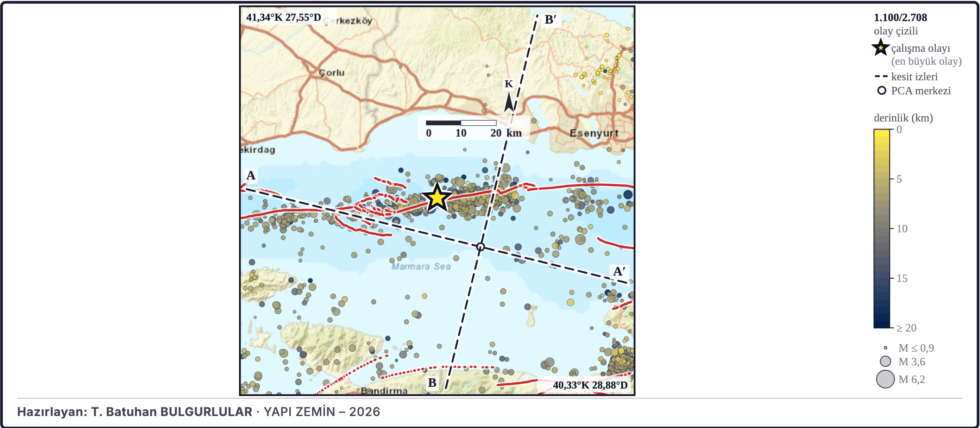Click the Esenyurt city label
Image resolution: width=980 pixels, height=428 pixels.
click(594, 133)
